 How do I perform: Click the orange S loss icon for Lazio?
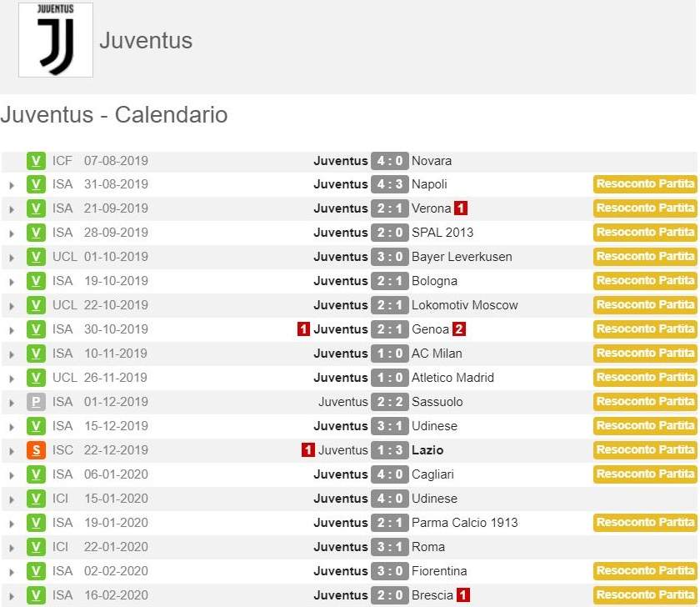(x=36, y=450)
